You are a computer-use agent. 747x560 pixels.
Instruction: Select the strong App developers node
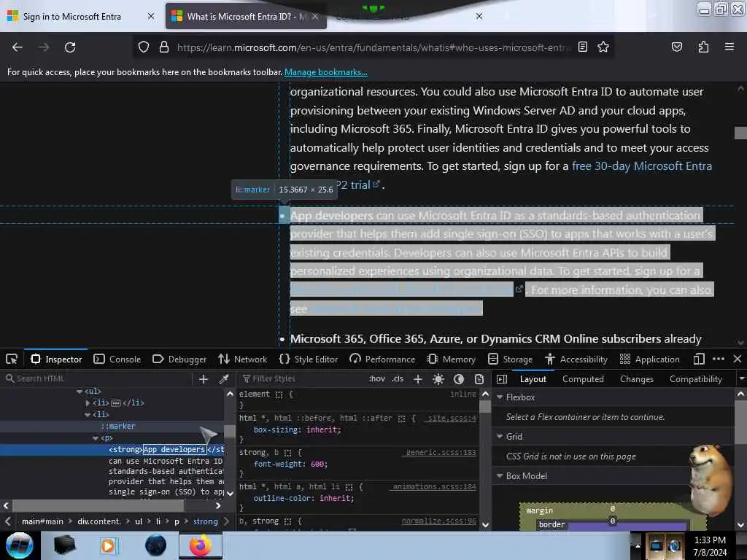(112, 449)
